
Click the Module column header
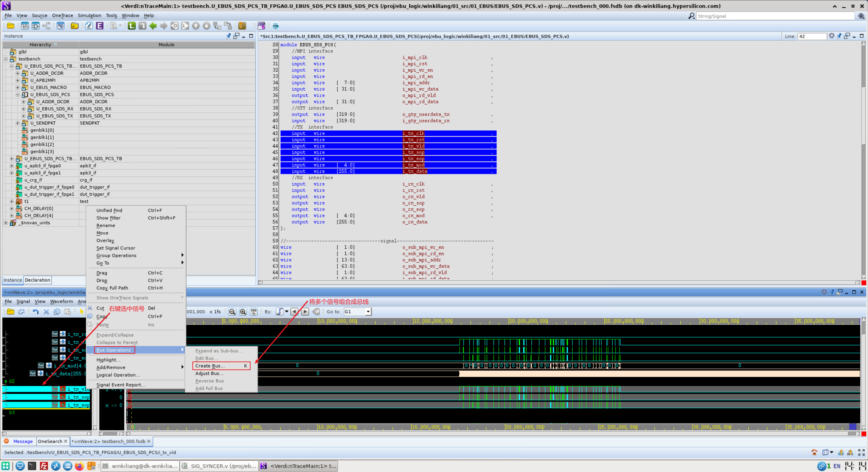[166, 45]
